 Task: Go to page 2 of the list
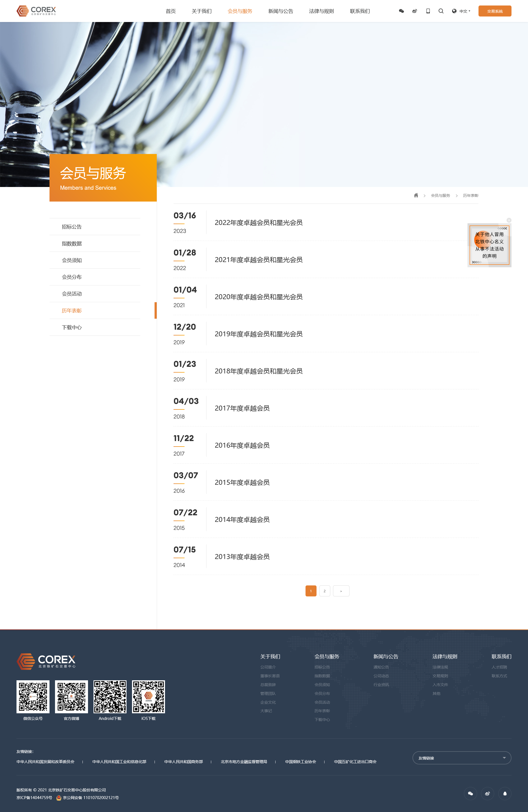324,591
